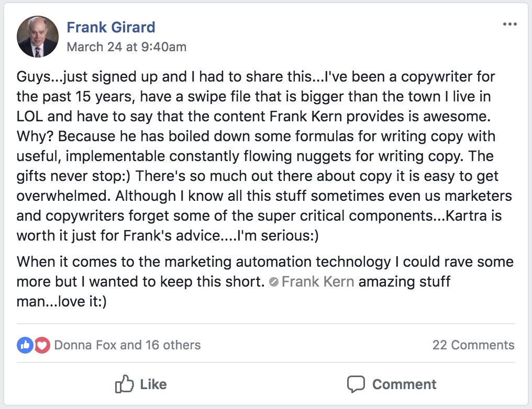
Task: Click the March 24 at 9:40am timestamp
Action: 126,47
